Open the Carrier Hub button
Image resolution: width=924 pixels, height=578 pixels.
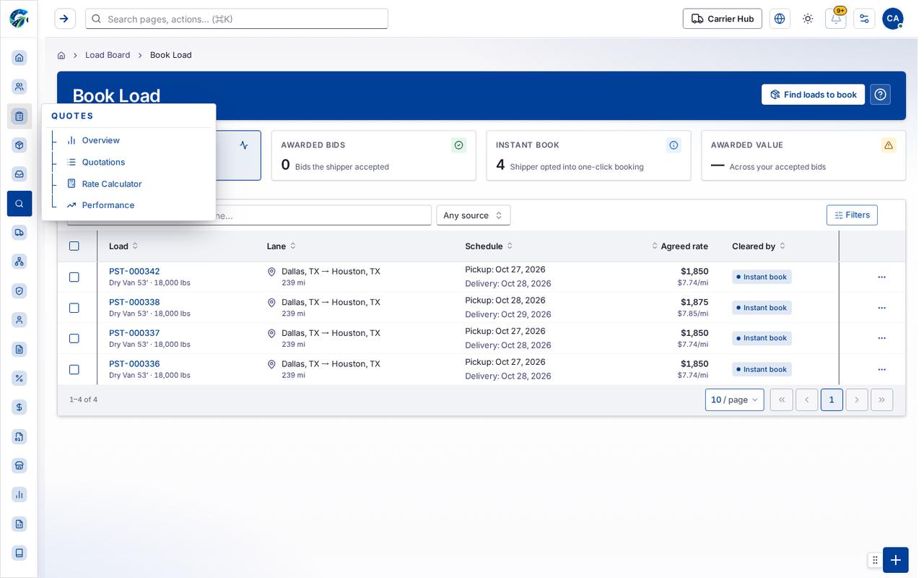(722, 19)
